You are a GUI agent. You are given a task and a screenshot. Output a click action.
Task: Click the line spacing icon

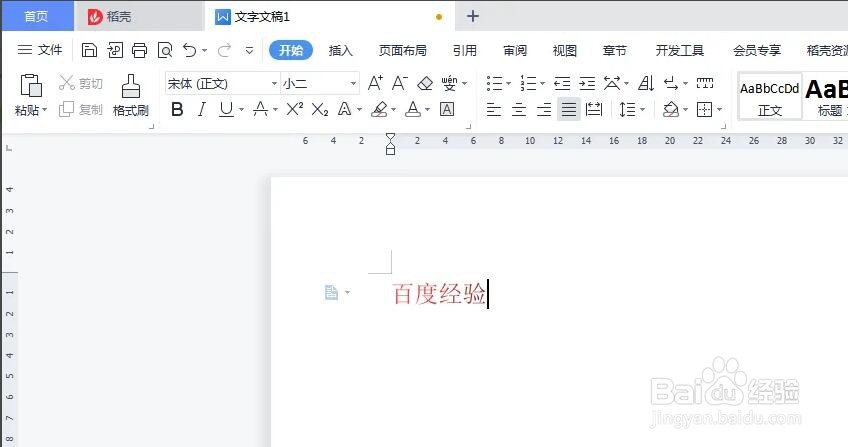tap(627, 110)
